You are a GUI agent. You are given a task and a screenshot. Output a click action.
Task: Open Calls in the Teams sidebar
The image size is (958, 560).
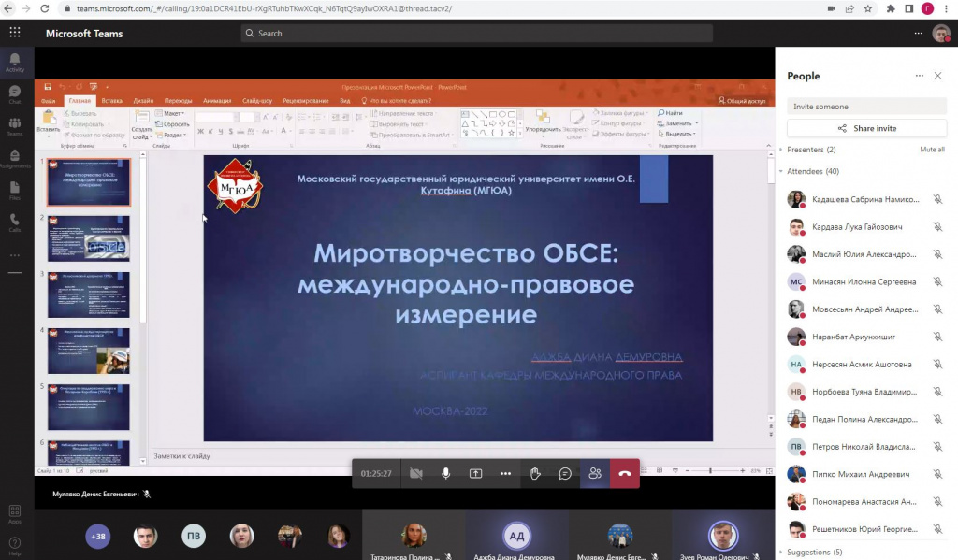pos(15,223)
